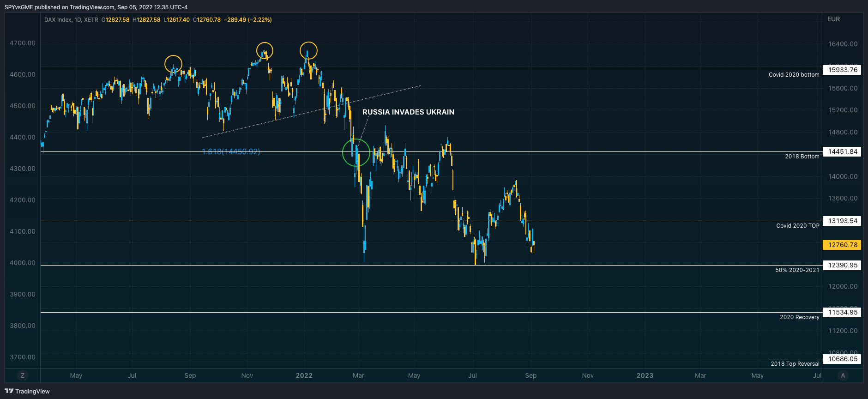Click the yellow 12760.78 current price tag
Screen dimensions: 868x399
(842, 245)
